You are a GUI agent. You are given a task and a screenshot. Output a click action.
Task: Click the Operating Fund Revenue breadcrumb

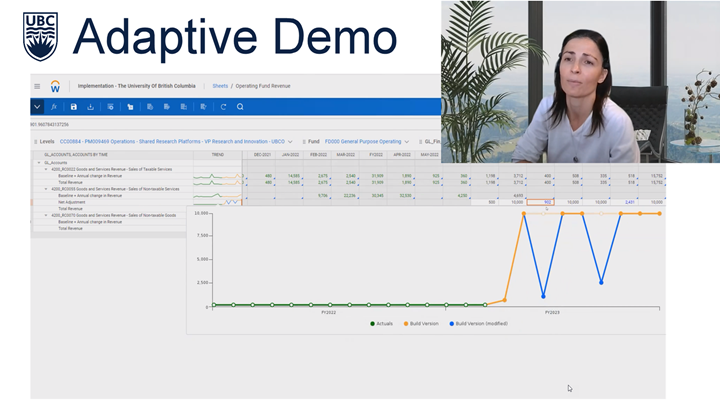[x=263, y=86]
